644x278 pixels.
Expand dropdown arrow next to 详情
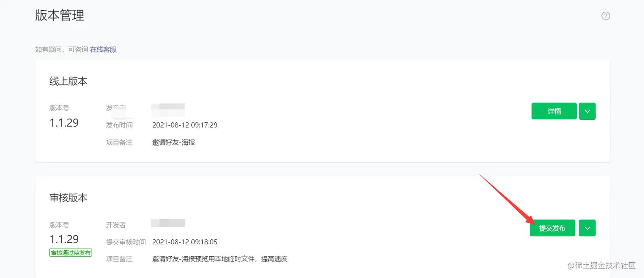[587, 111]
